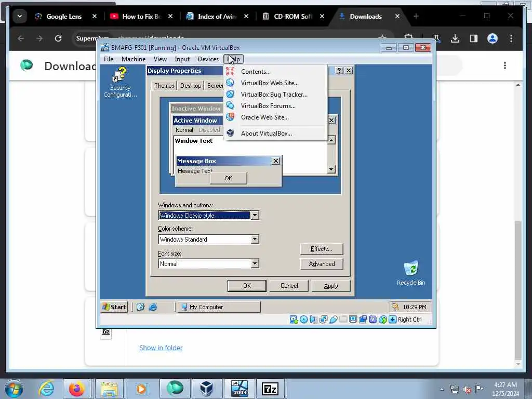Open the VirtualBox icon on the Windows taskbar

(206, 388)
